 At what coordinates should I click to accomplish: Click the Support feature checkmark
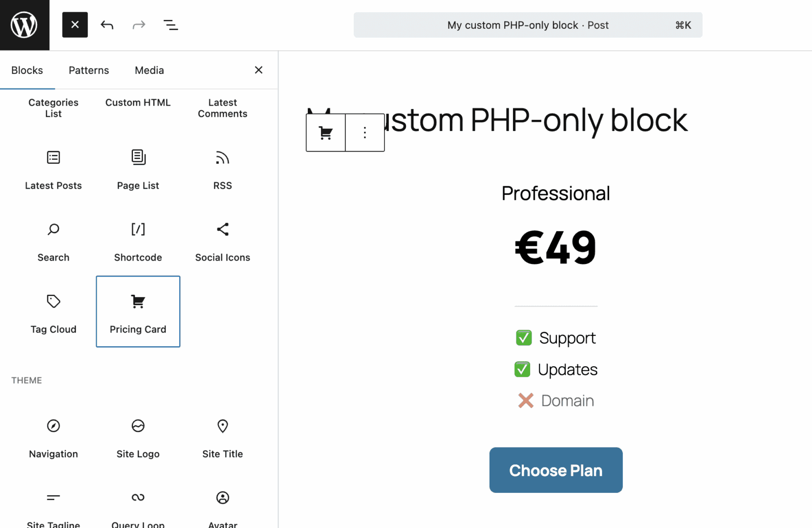[523, 337]
